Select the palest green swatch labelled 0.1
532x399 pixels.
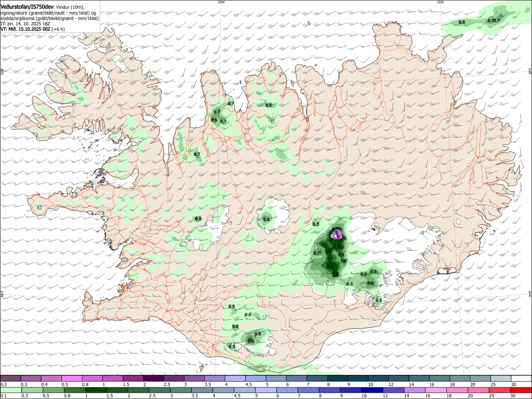pos(10,390)
